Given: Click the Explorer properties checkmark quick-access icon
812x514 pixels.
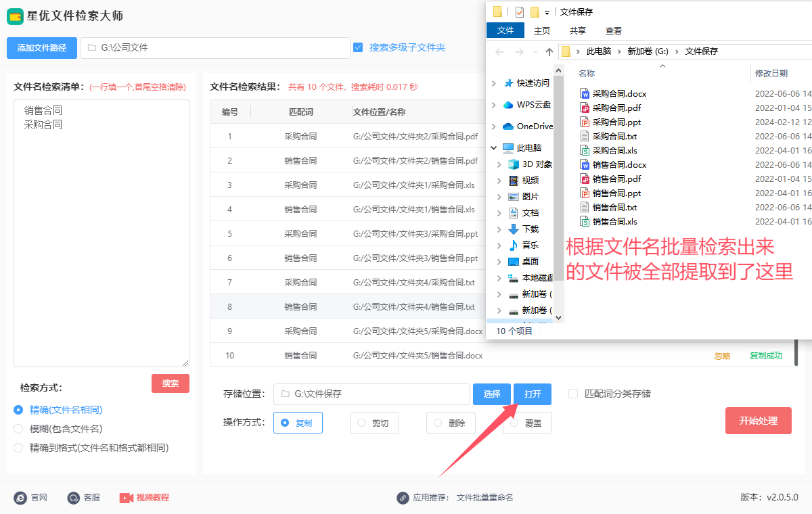Looking at the screenshot, I should click(519, 11).
